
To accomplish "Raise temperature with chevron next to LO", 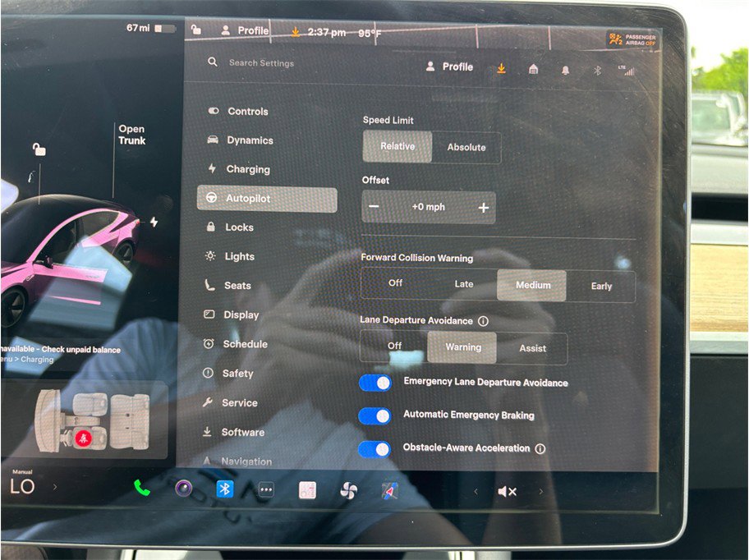I will pos(55,487).
